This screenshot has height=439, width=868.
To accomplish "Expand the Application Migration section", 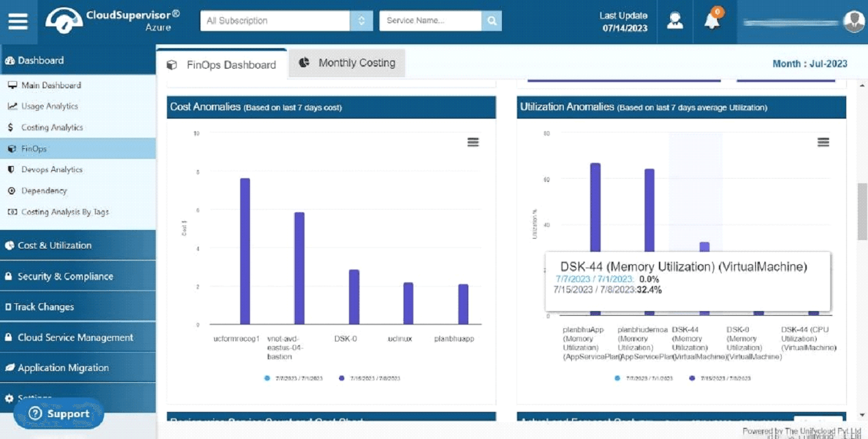I will point(78,368).
